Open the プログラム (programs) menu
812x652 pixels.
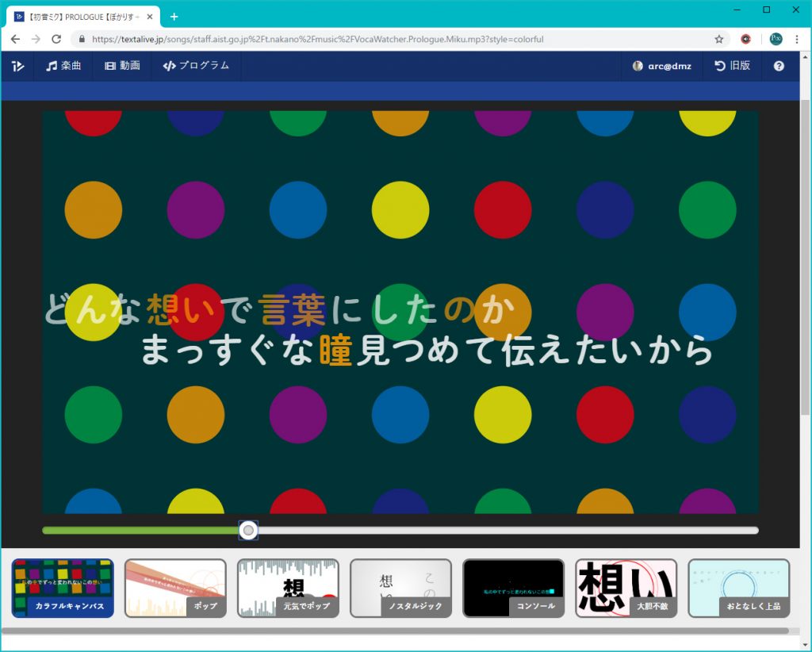[196, 66]
